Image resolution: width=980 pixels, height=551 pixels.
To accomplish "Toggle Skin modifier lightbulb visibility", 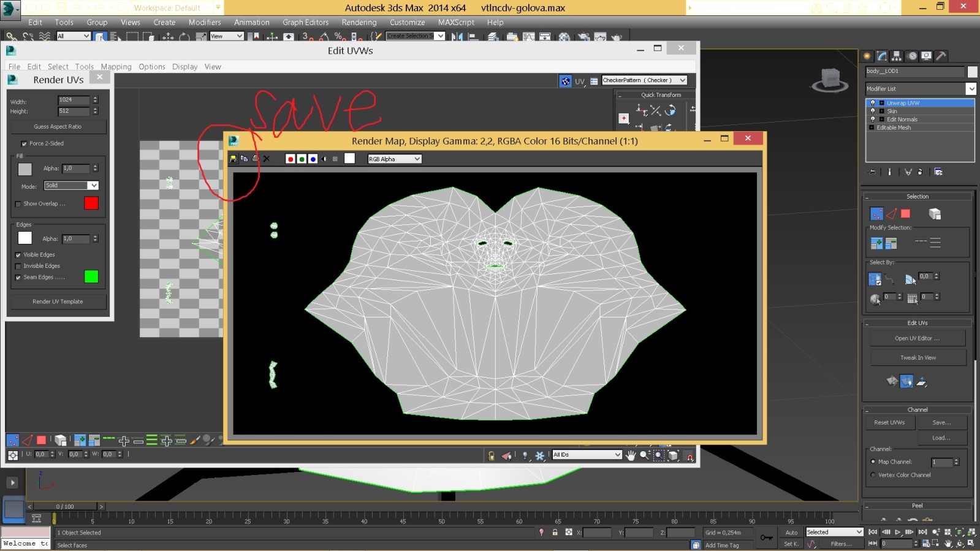I will coord(873,111).
